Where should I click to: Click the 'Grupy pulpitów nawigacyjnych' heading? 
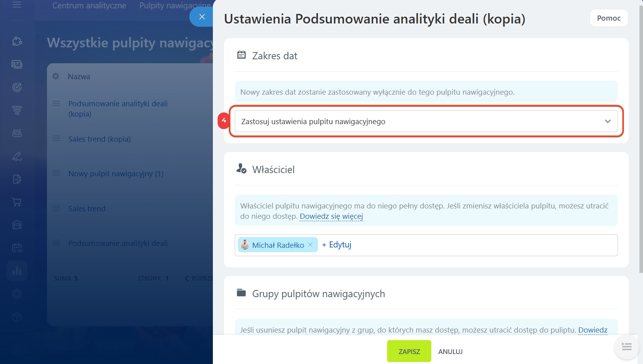318,294
